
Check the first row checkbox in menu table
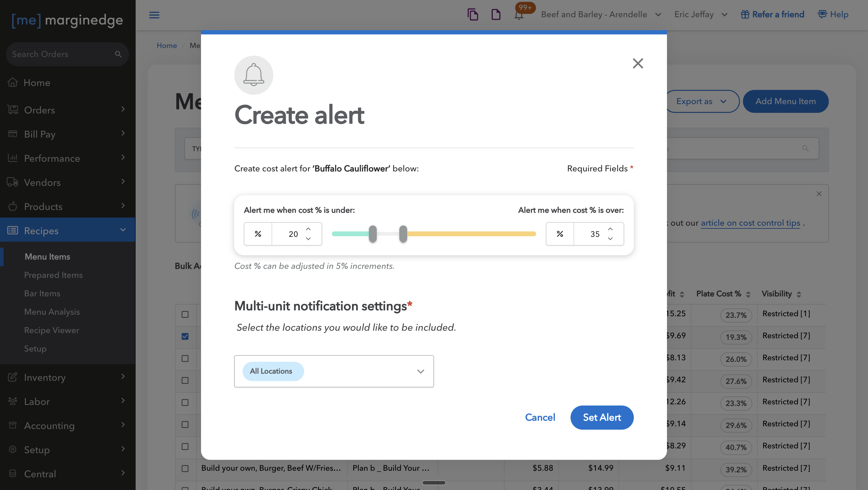click(x=185, y=314)
